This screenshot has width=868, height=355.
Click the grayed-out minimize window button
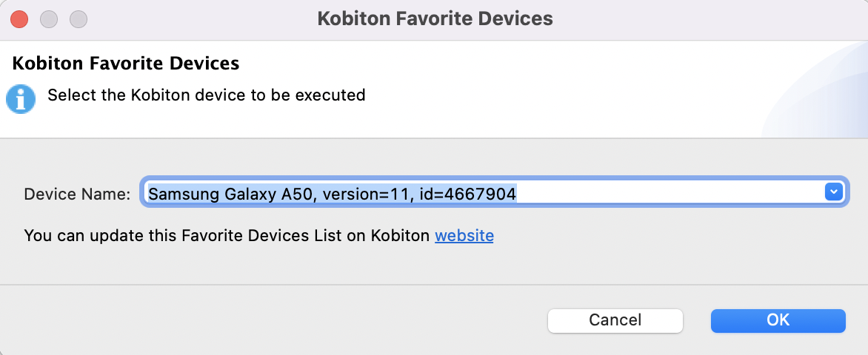click(x=49, y=18)
